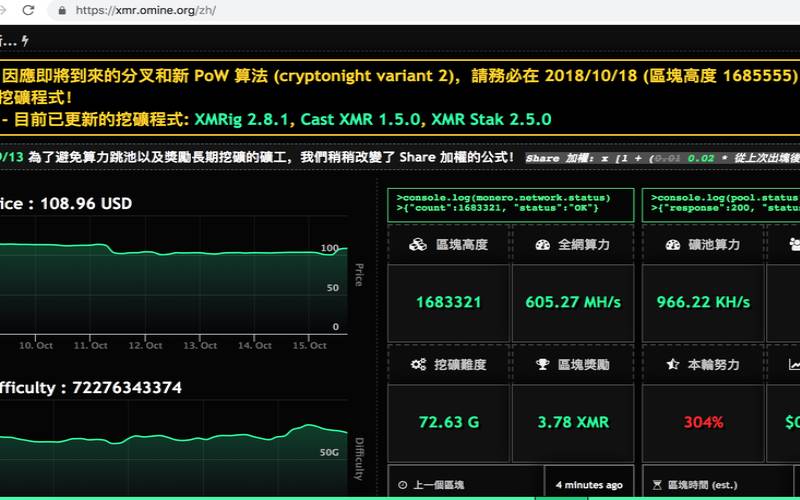Screen dimensions: 800x500
Task: Click the last block clock icon
Action: pos(403,485)
